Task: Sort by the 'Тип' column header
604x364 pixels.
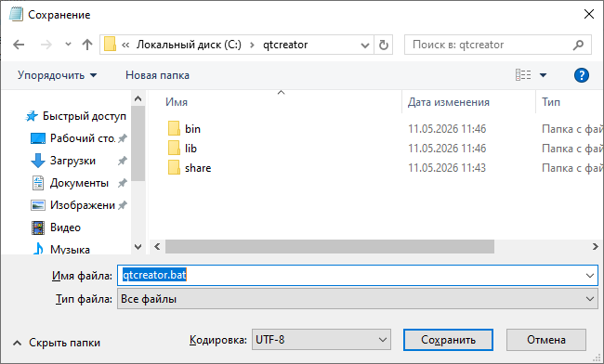Action: [551, 102]
